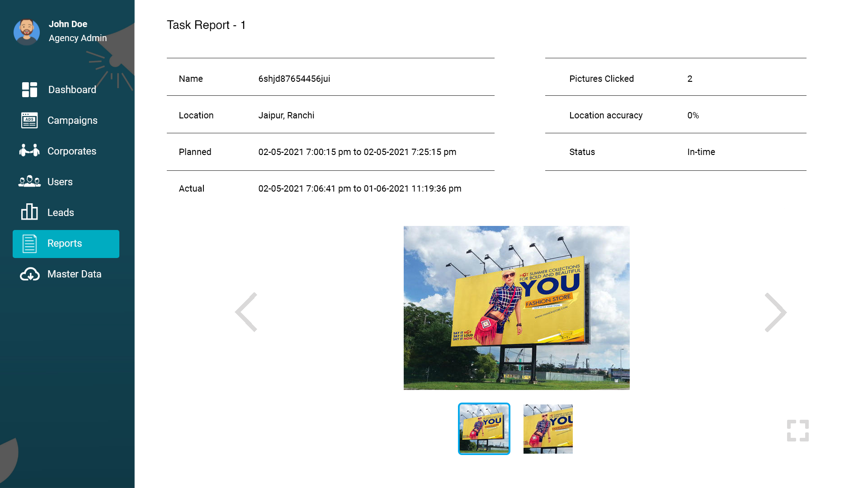Navigate to Corporates section
This screenshot has width=868, height=488.
tap(72, 151)
